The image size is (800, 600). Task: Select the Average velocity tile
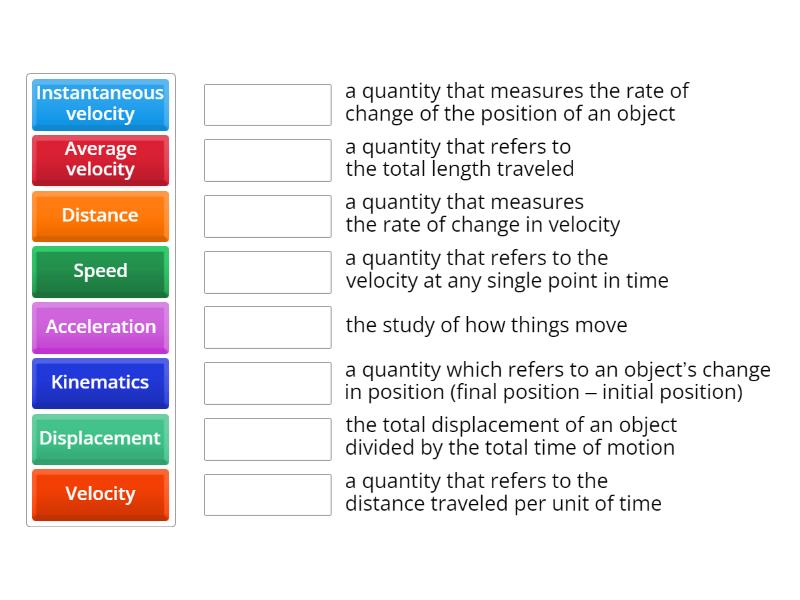click(x=100, y=160)
